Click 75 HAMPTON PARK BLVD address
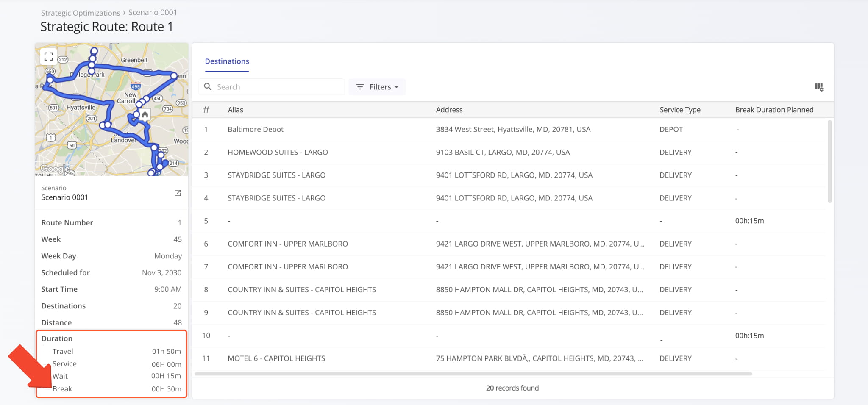The image size is (868, 405). (x=540, y=358)
